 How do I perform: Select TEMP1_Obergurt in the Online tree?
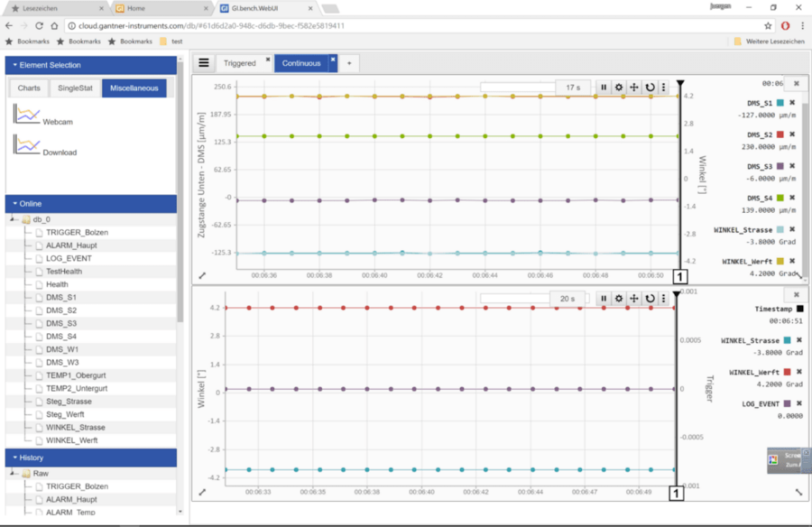pos(76,375)
